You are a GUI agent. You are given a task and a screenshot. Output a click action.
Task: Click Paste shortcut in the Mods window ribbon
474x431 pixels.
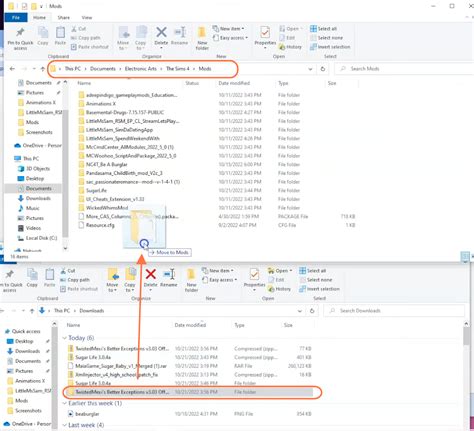[90, 47]
